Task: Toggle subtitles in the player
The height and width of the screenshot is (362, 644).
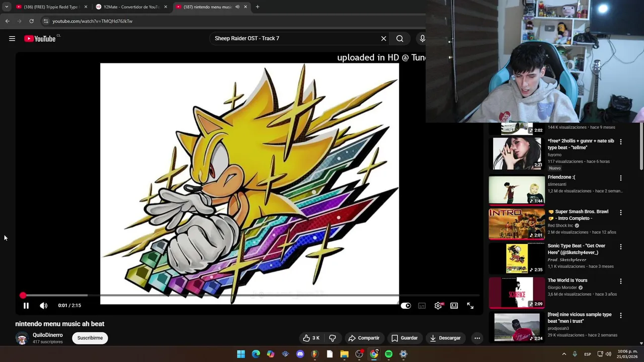Action: 422,306
